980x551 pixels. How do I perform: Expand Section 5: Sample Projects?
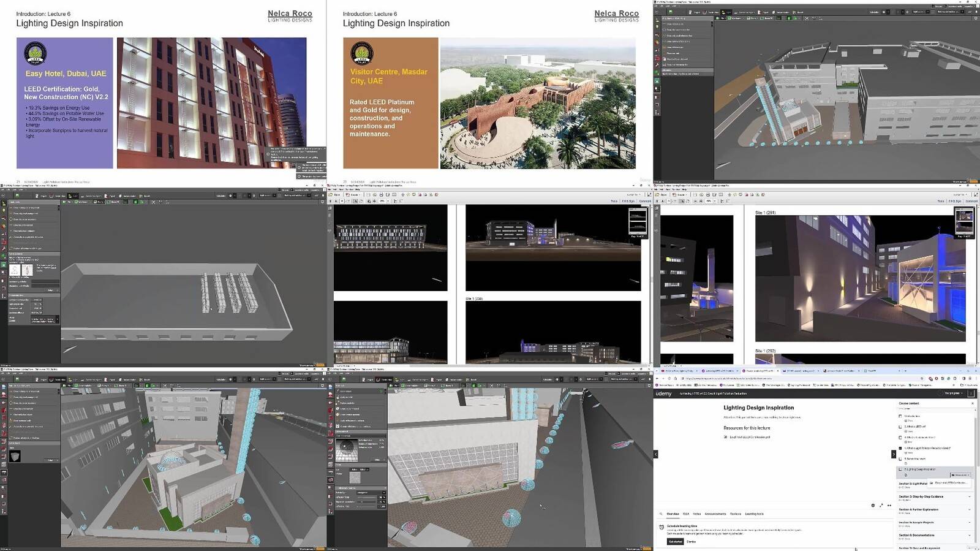934,523
